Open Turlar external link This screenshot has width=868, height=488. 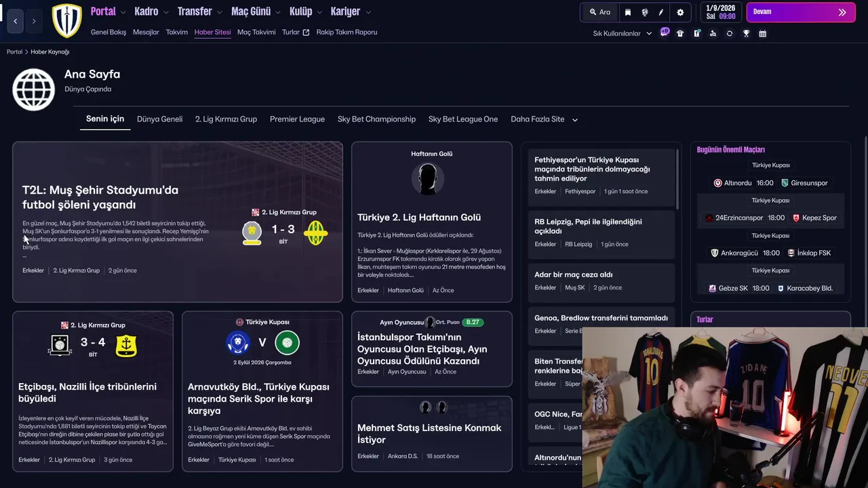coord(296,32)
